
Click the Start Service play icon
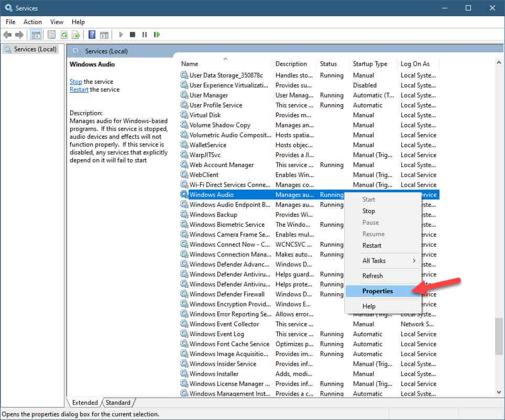[x=121, y=35]
